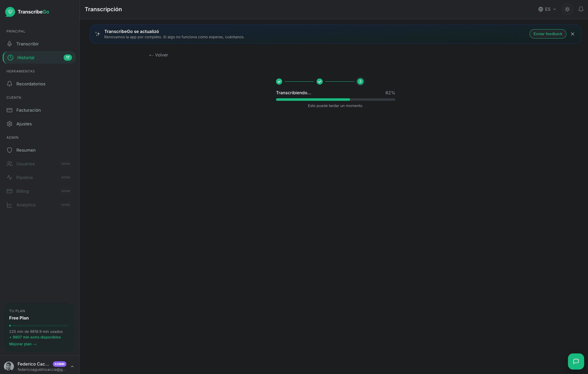
Task: Click the Pipeline activity icon
Action: [x=9, y=177]
